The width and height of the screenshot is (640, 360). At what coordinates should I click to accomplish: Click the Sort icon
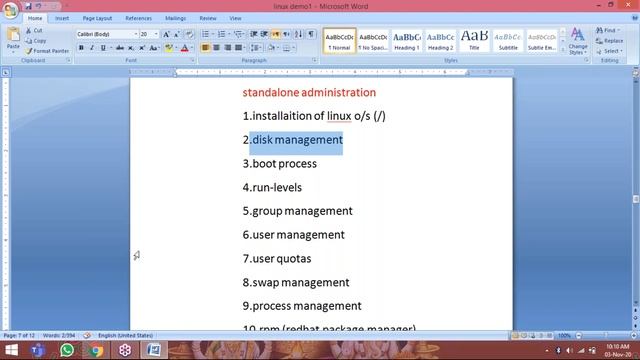click(298, 34)
